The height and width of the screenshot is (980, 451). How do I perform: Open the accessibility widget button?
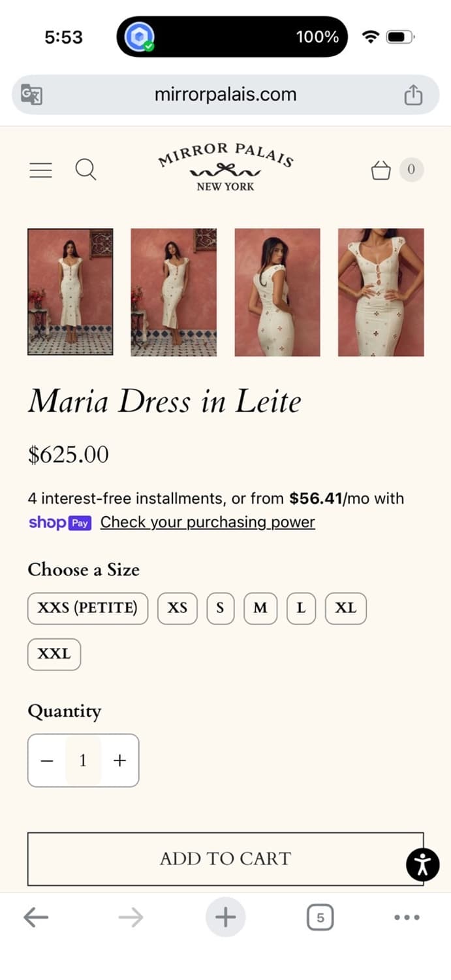tap(422, 864)
